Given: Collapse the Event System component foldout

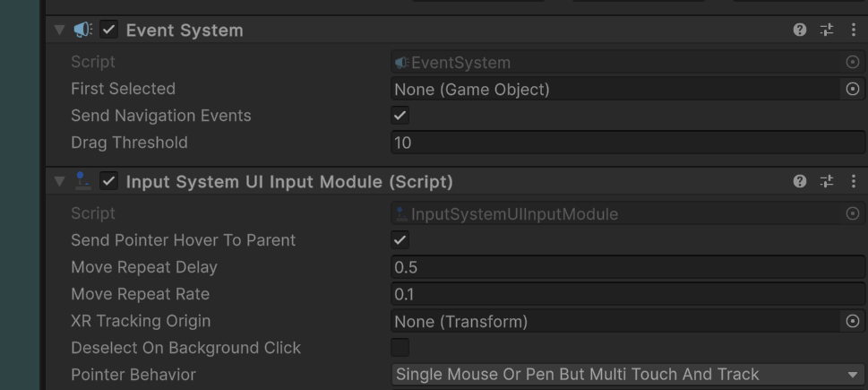Looking at the screenshot, I should (59, 30).
